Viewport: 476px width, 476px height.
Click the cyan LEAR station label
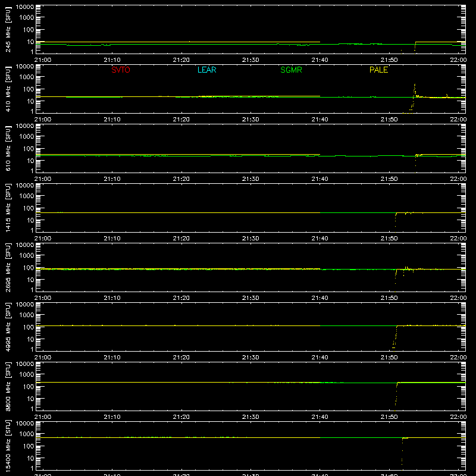point(206,70)
